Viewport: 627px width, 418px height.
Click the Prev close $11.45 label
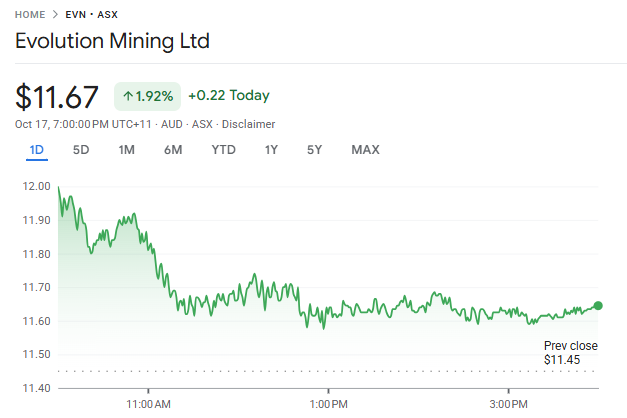click(x=570, y=352)
